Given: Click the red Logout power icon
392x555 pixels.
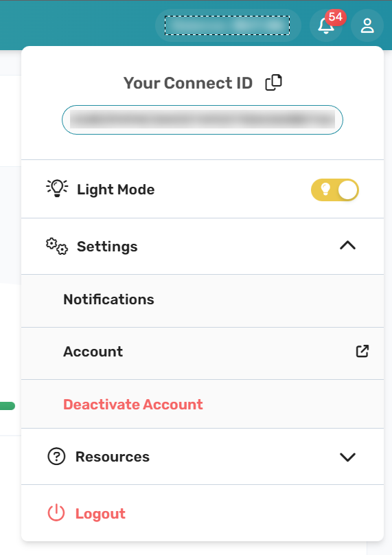Looking at the screenshot, I should coord(56,513).
